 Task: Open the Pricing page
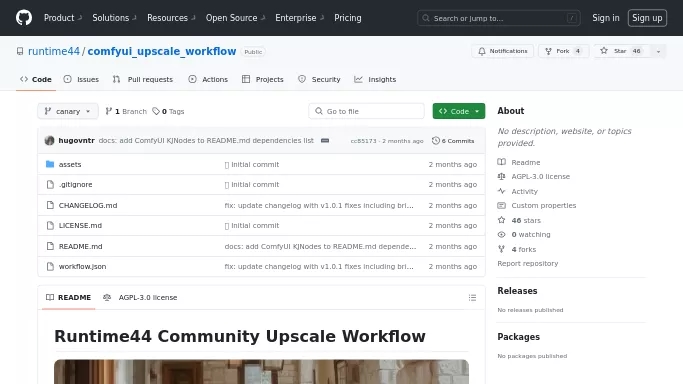(x=348, y=18)
